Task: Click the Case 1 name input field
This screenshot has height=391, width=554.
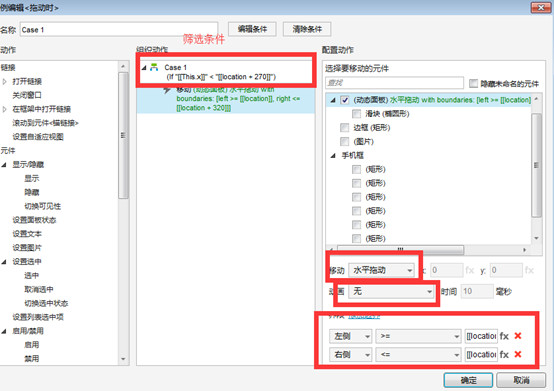Action: coord(119,30)
